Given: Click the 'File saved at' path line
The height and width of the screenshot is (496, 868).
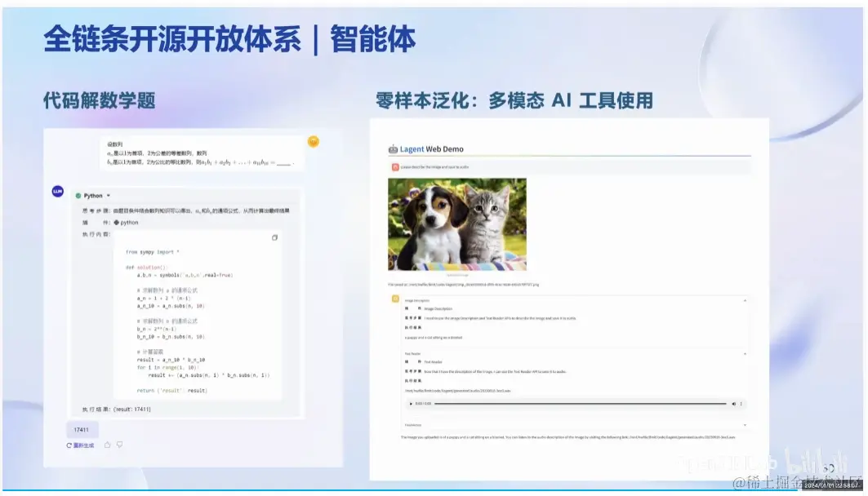Looking at the screenshot, I should click(463, 284).
